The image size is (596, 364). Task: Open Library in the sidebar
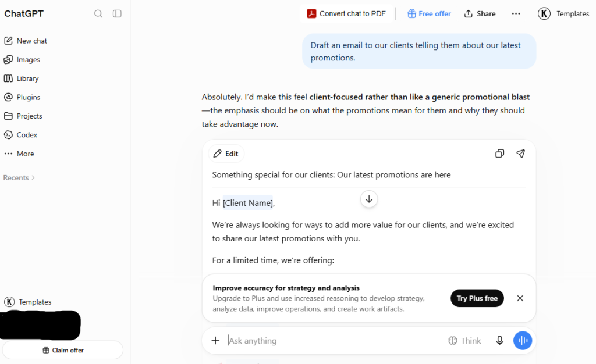pos(22,78)
